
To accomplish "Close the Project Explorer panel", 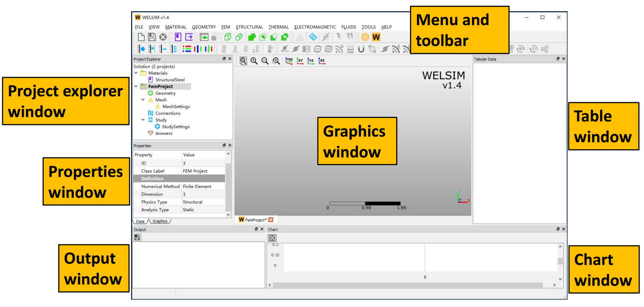I will pos(230,59).
